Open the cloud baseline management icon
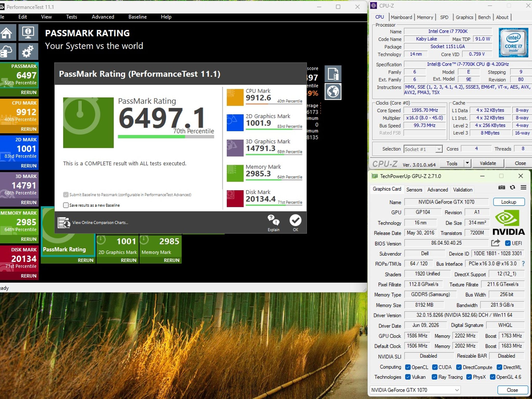Image resolution: width=532 pixels, height=399 pixels. point(7,51)
